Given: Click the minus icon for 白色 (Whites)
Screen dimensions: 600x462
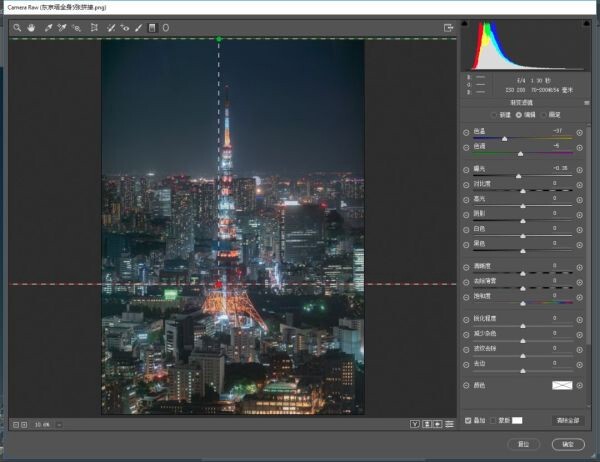Looking at the screenshot, I should 466,230.
